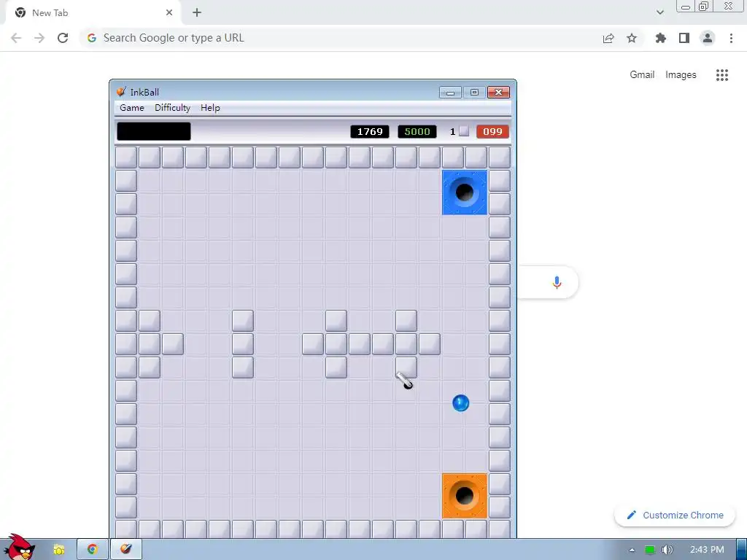This screenshot has height=560, width=747.
Task: Open Chrome extensions puzzle icon
Action: tap(661, 38)
